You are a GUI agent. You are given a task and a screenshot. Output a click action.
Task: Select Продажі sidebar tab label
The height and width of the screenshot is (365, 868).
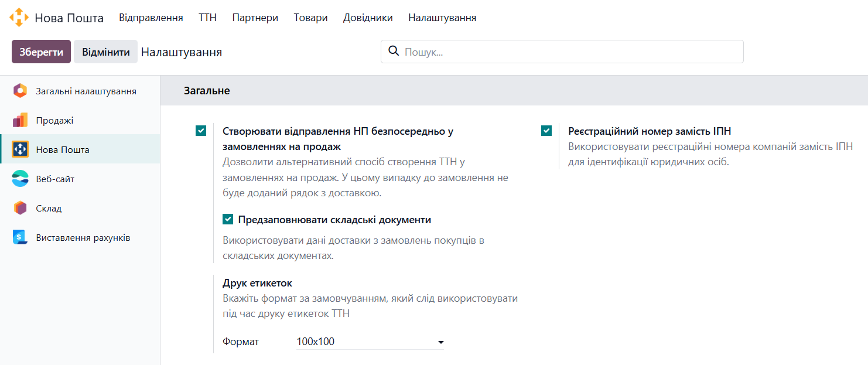[54, 120]
